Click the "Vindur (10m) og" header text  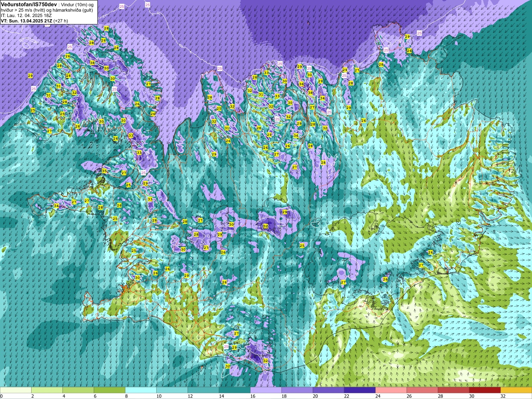pyautogui.click(x=78, y=5)
